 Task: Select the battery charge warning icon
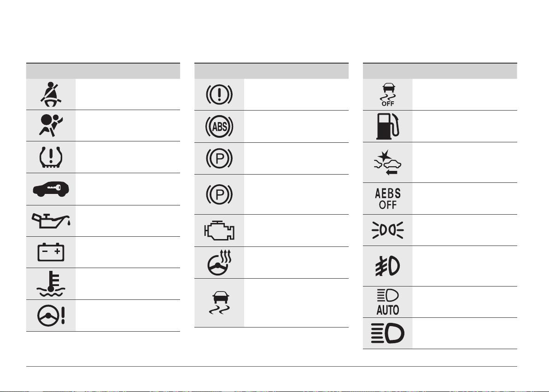point(51,252)
